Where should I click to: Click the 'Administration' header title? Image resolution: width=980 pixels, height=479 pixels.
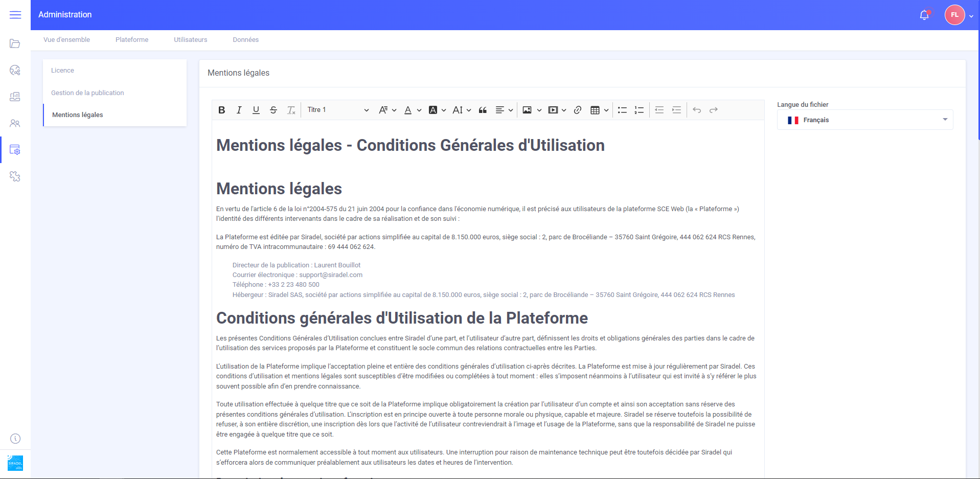(x=65, y=15)
